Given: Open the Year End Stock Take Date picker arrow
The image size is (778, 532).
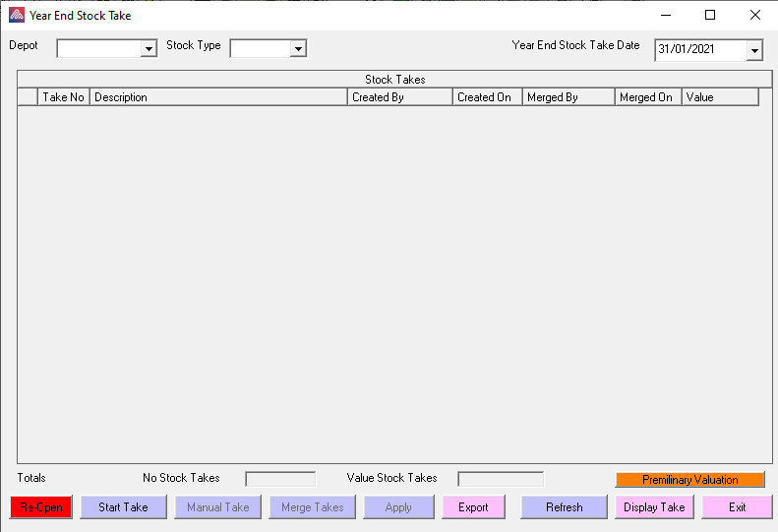Looking at the screenshot, I should [754, 50].
